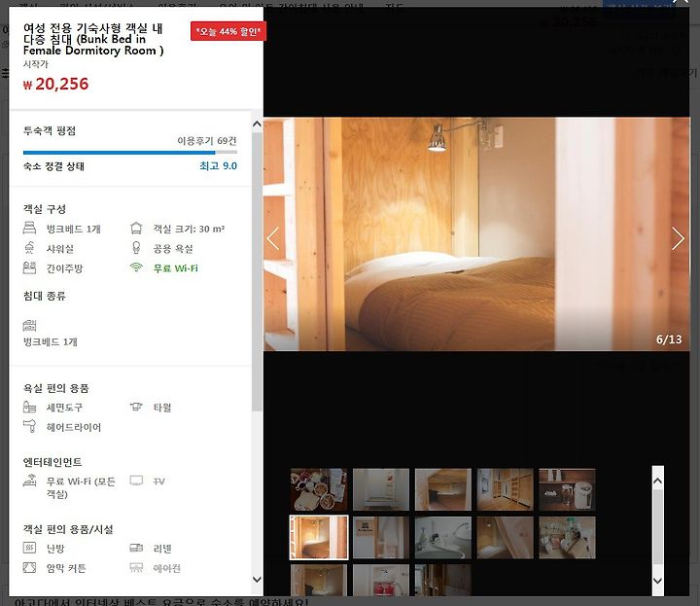
Task: Show the previous photo with left arrow
Action: 273,238
